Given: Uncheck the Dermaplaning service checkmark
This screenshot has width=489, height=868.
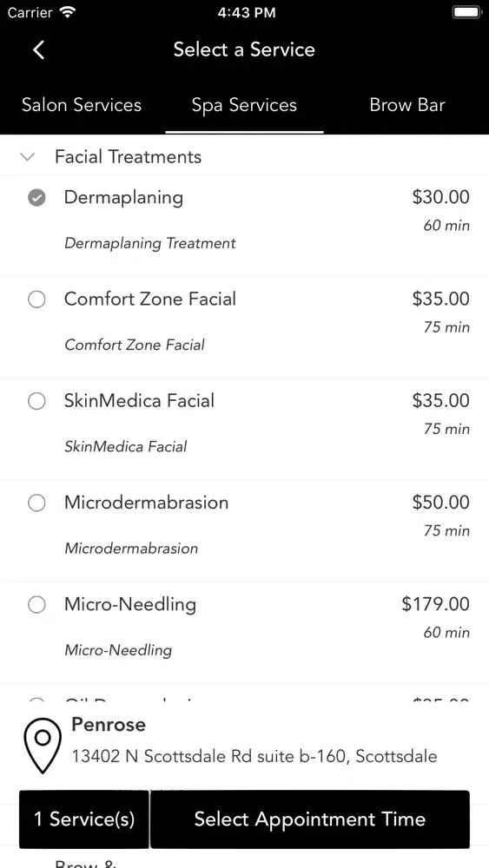Looking at the screenshot, I should [36, 198].
